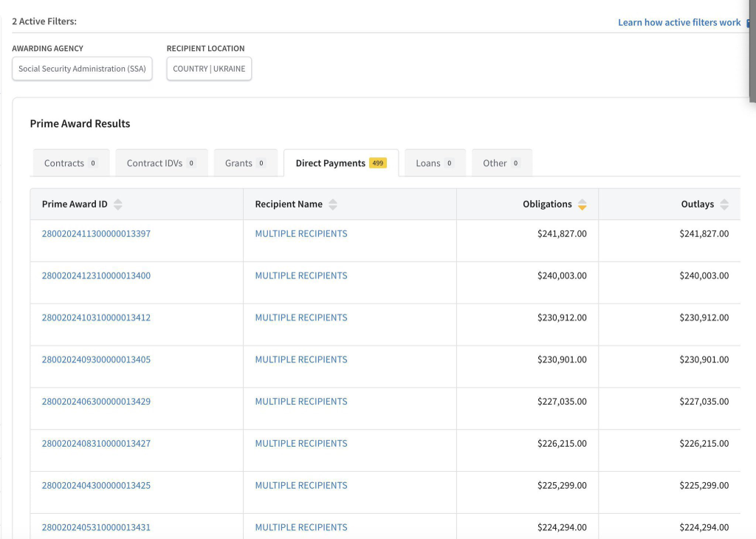
Task: Open the Contract IDVs tab
Action: (161, 163)
